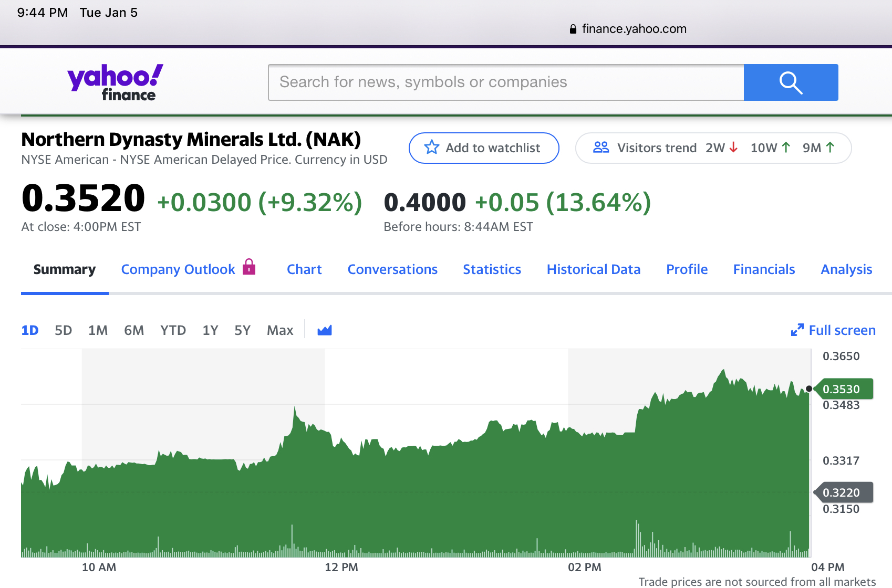Click the 04 PM time axis label

point(828,567)
